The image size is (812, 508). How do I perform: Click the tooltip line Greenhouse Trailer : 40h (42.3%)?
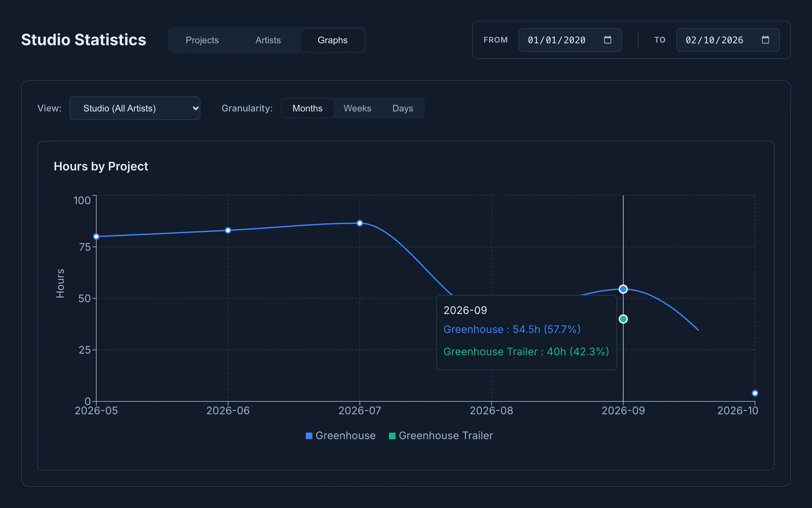click(x=526, y=351)
